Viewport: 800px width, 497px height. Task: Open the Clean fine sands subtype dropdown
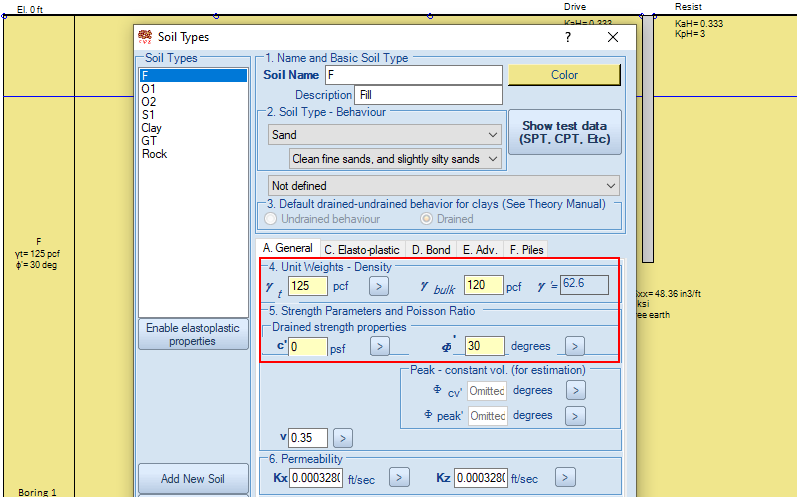click(395, 159)
